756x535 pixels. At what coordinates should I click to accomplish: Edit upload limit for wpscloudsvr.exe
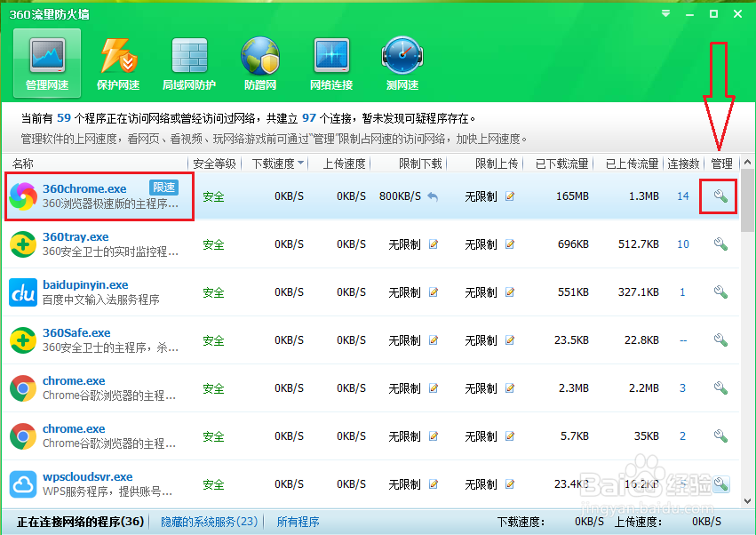click(510, 483)
